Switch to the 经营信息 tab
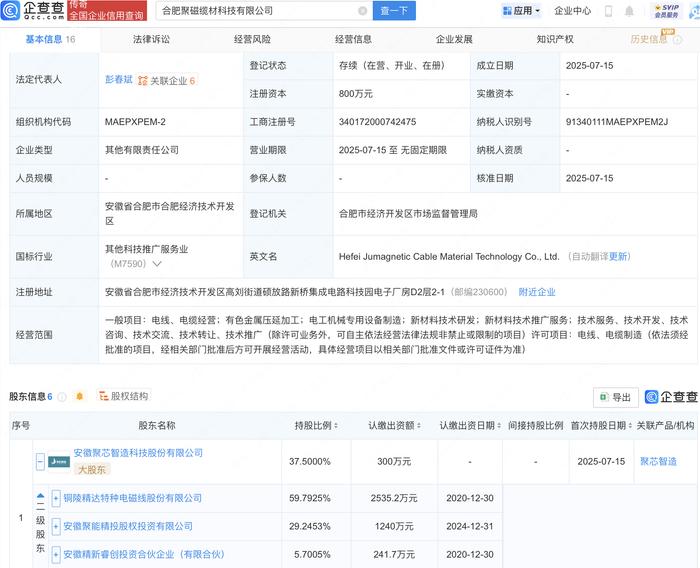Screen dimensions: 700x568 [x=353, y=39]
